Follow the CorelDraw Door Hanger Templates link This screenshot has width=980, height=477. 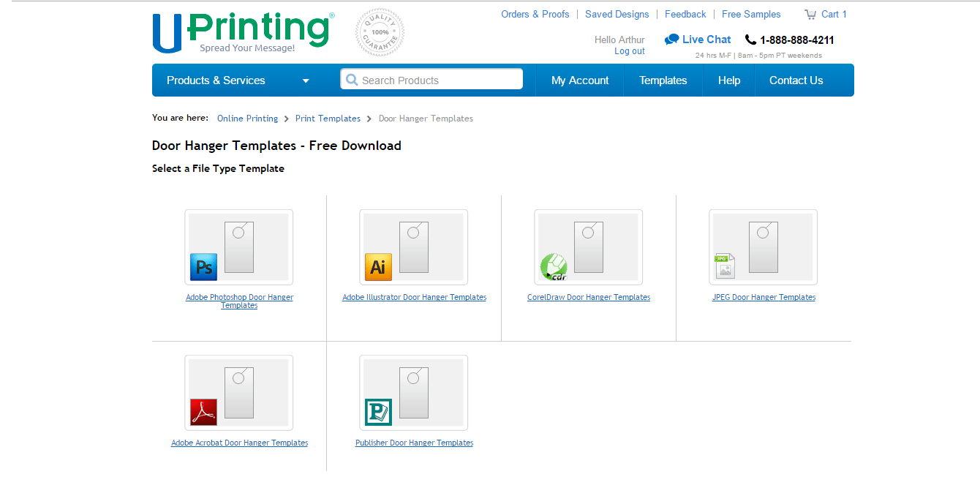click(589, 298)
